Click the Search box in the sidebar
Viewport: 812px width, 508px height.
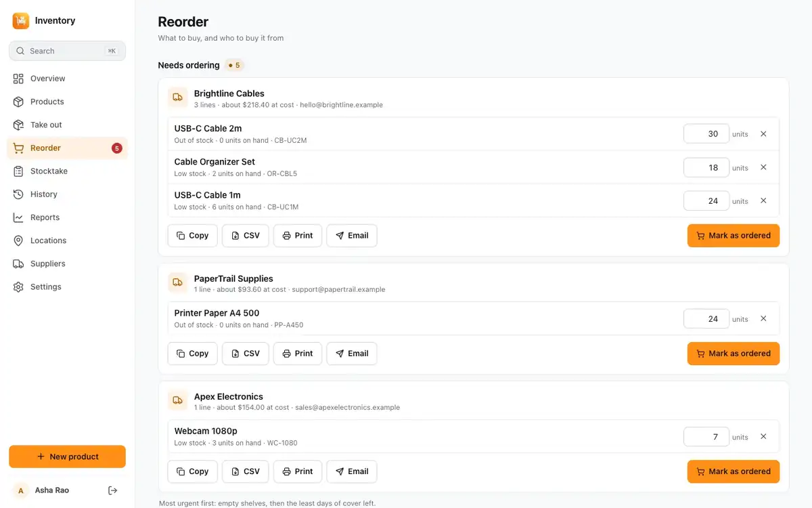(x=67, y=51)
